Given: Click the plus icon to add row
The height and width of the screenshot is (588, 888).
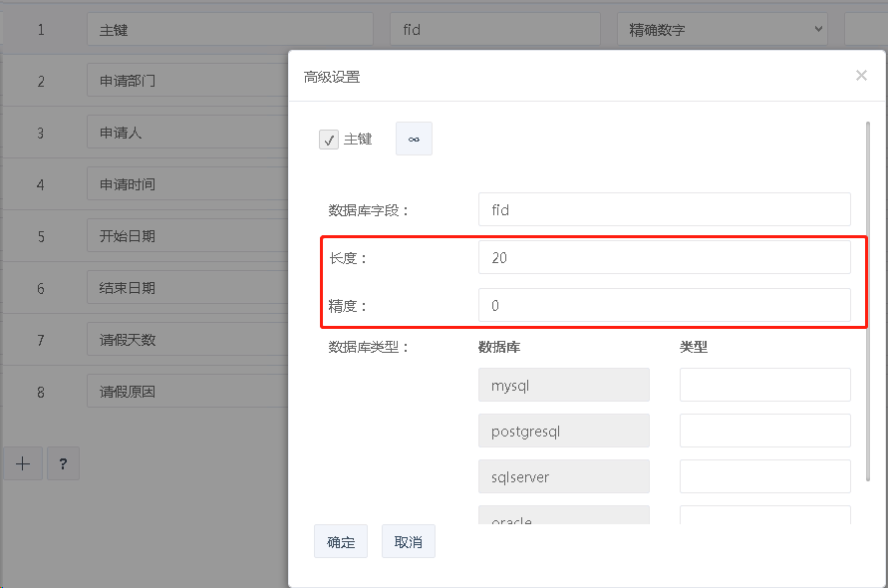Looking at the screenshot, I should (x=23, y=463).
